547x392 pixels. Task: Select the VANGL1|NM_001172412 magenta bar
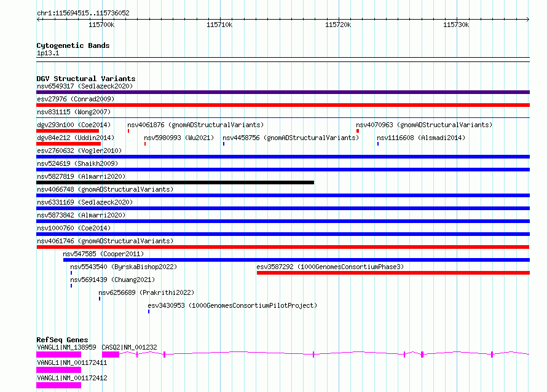[x=58, y=385]
